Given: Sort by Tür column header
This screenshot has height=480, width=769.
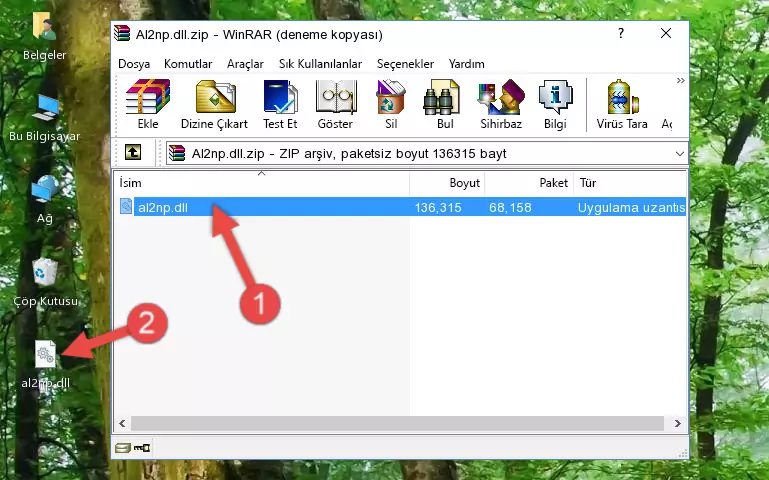Looking at the screenshot, I should (630, 182).
